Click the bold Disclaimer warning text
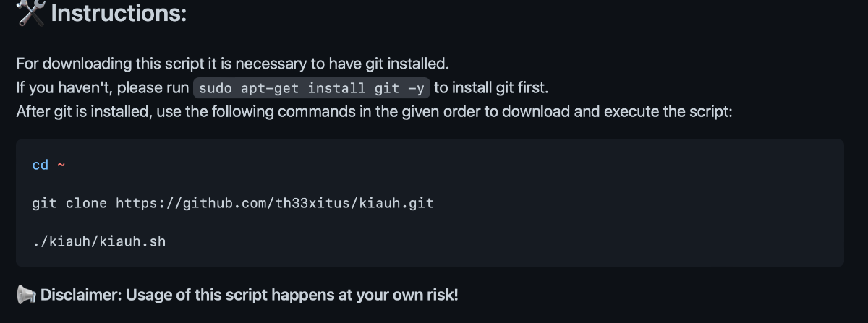The width and height of the screenshot is (868, 323). (249, 295)
